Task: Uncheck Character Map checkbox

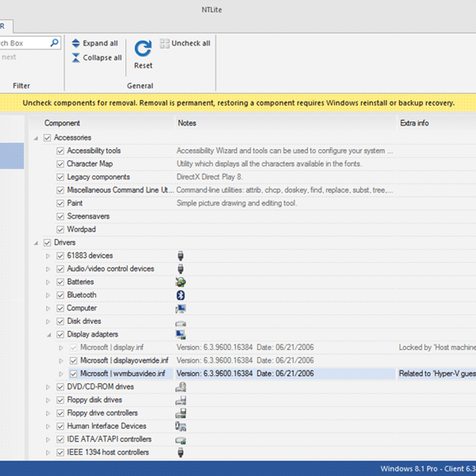Action: tap(60, 164)
